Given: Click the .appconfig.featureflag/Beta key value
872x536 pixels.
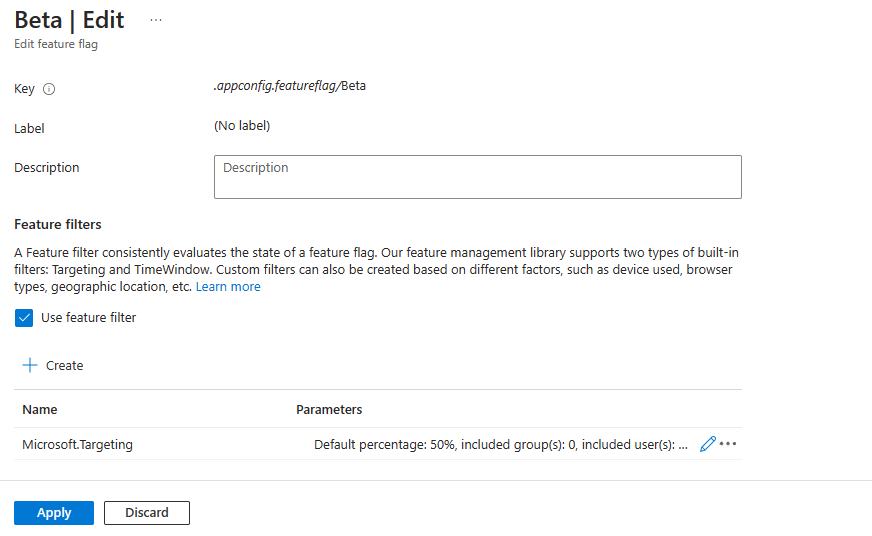Looking at the screenshot, I should [x=290, y=86].
